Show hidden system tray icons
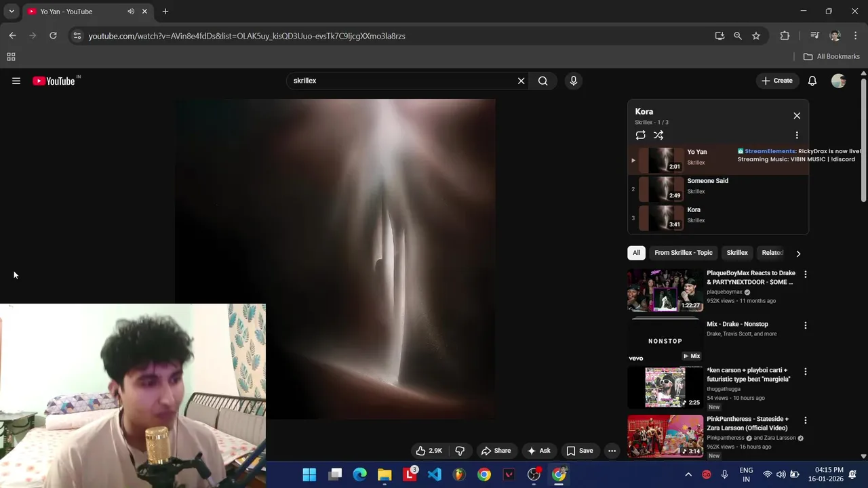Image resolution: width=868 pixels, height=488 pixels. point(688,474)
